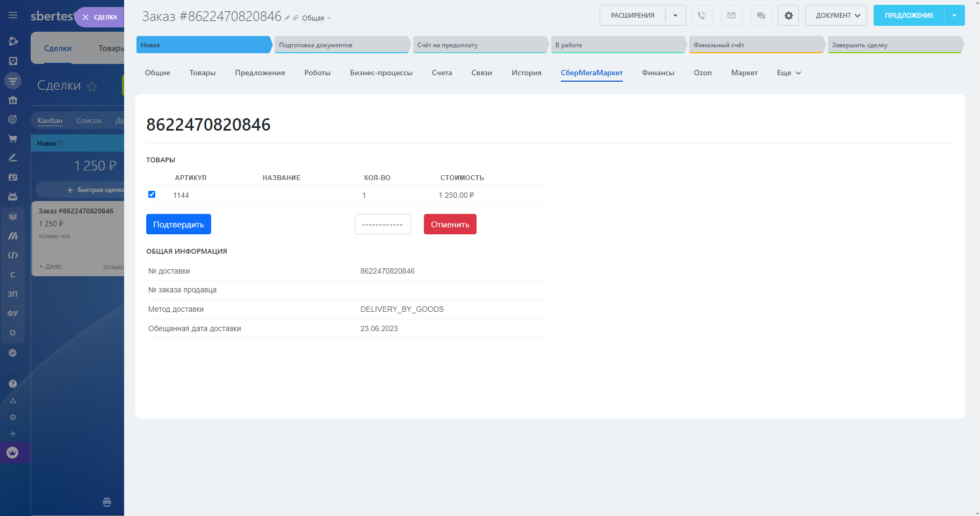
Task: Click the red Отменить button
Action: (x=450, y=225)
